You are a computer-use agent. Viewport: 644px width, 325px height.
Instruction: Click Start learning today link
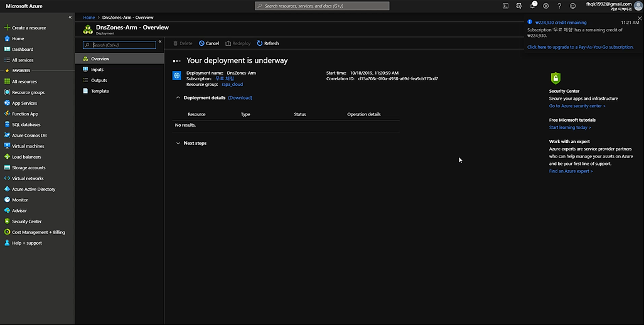(570, 127)
